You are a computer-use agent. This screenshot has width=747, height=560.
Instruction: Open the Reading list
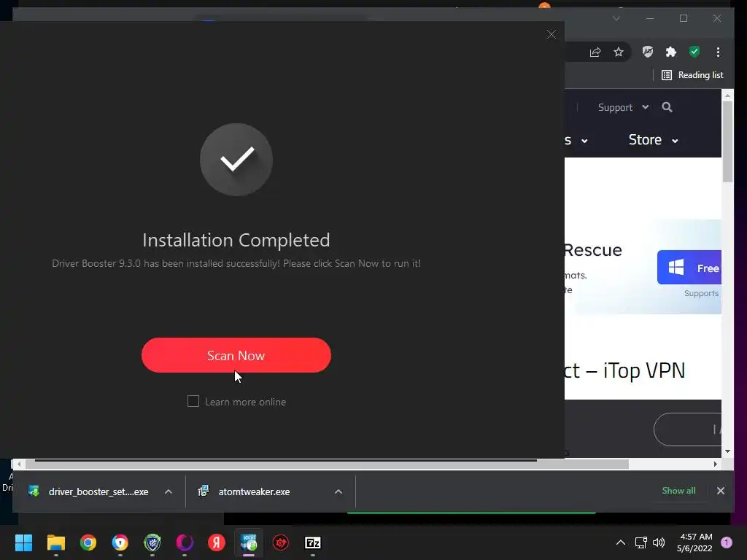[x=693, y=75]
